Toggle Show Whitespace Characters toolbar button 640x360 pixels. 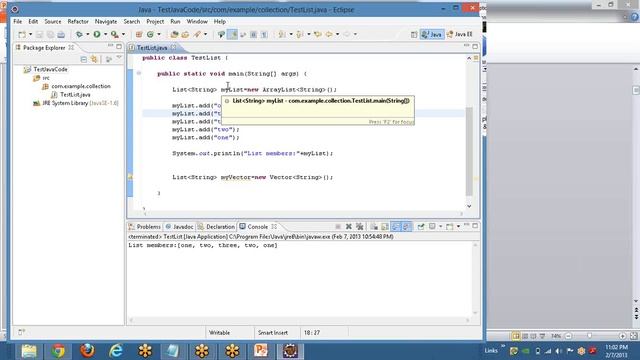point(264,35)
